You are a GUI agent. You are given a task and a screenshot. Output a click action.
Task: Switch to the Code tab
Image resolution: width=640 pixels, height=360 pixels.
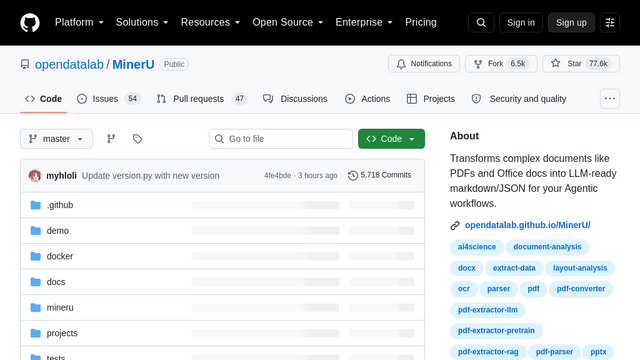point(44,99)
